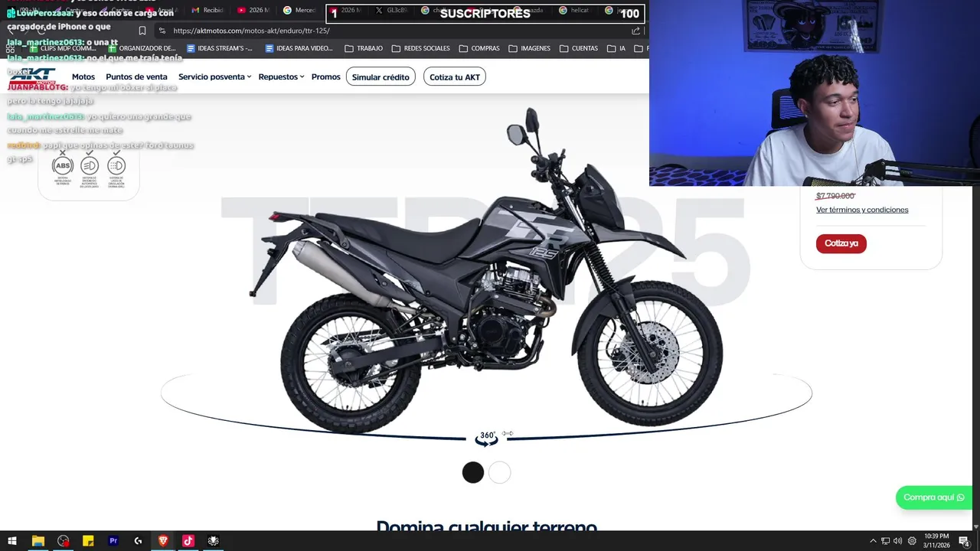Click the Brave browser taskbar icon
The height and width of the screenshot is (551, 980).
163,540
